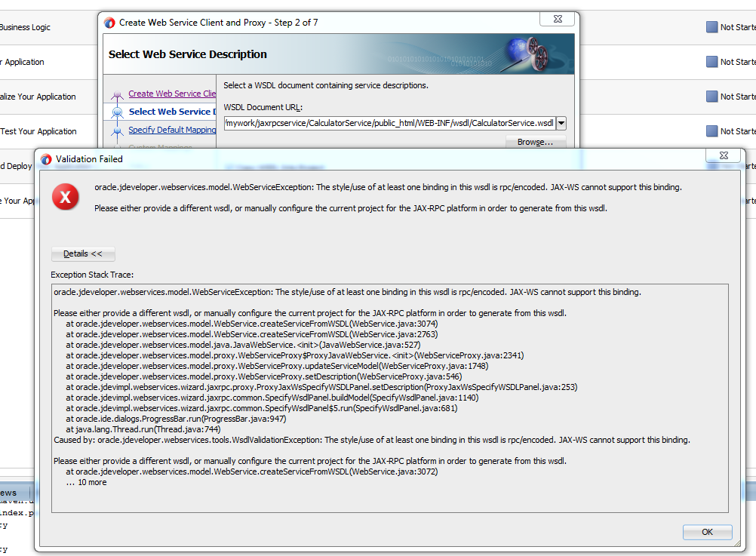Click the 'java.lang.Thread.run' stack trace line

pos(143,429)
